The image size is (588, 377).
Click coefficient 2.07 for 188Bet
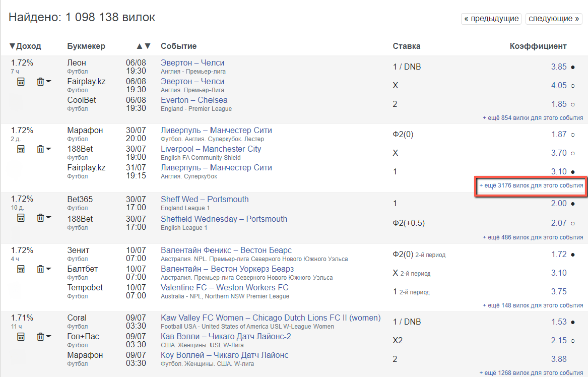(x=559, y=223)
